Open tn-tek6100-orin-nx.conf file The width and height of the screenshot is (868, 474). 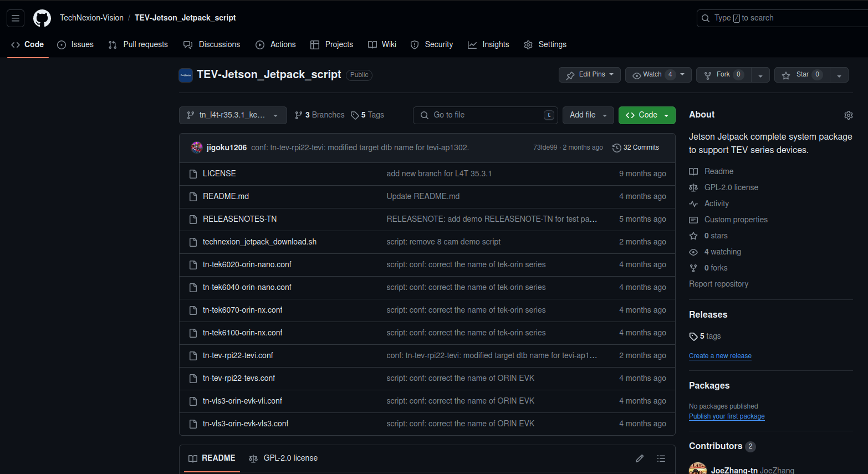click(x=242, y=333)
